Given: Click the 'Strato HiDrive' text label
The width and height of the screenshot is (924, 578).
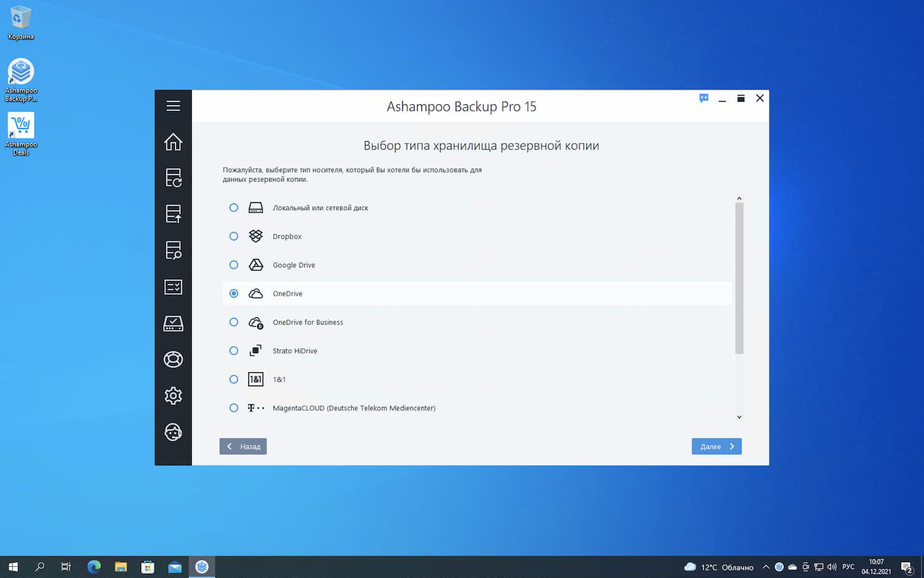Looking at the screenshot, I should (295, 351).
